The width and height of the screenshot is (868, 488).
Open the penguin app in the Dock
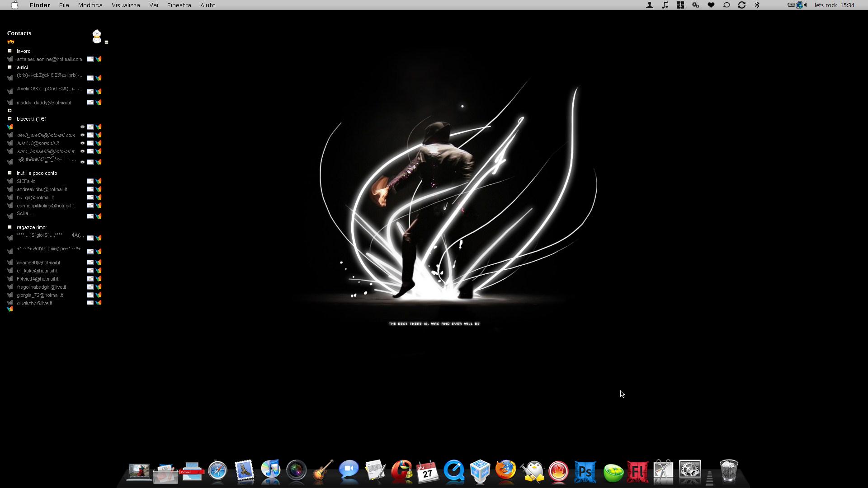pos(533,471)
